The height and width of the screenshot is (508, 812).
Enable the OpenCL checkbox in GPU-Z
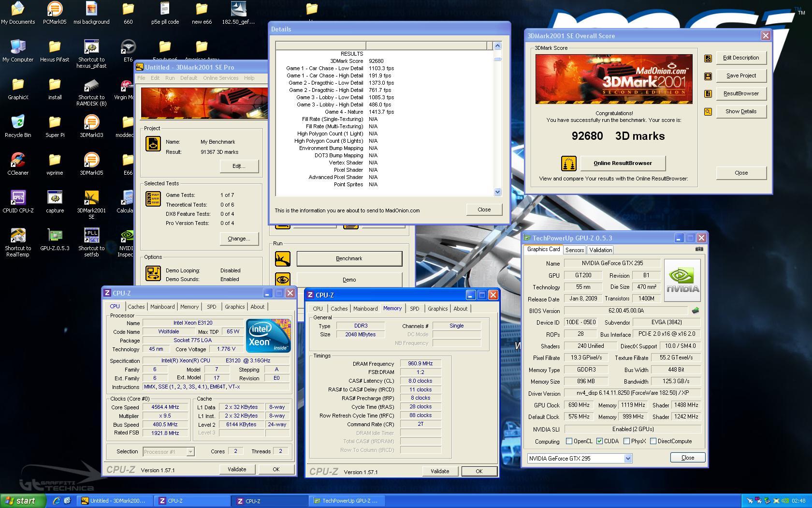click(x=569, y=441)
